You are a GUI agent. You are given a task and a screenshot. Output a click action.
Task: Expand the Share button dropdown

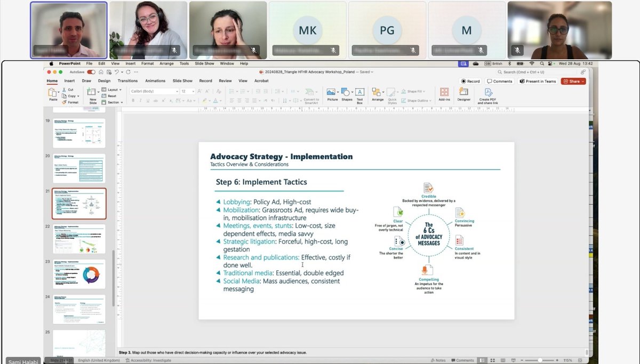(x=582, y=82)
